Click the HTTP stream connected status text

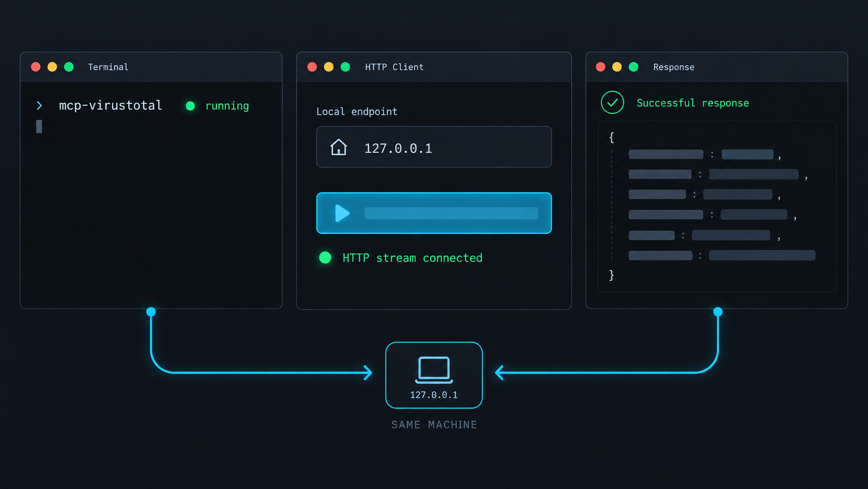tap(412, 258)
